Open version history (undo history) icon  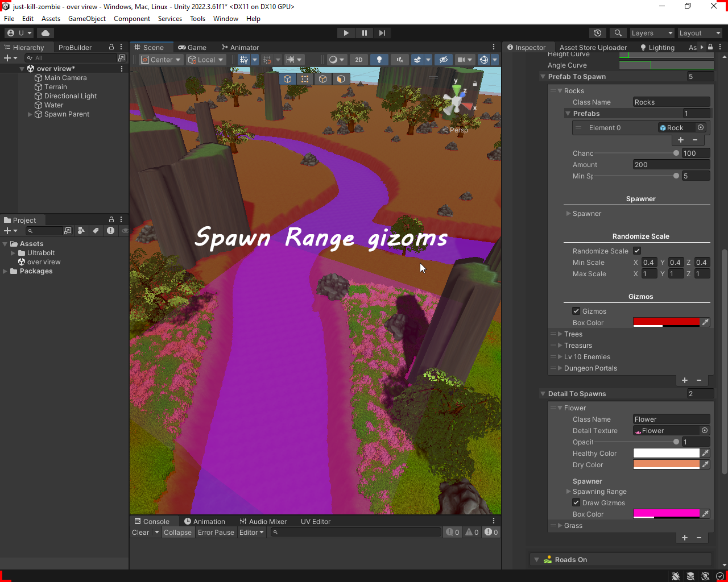tap(597, 33)
